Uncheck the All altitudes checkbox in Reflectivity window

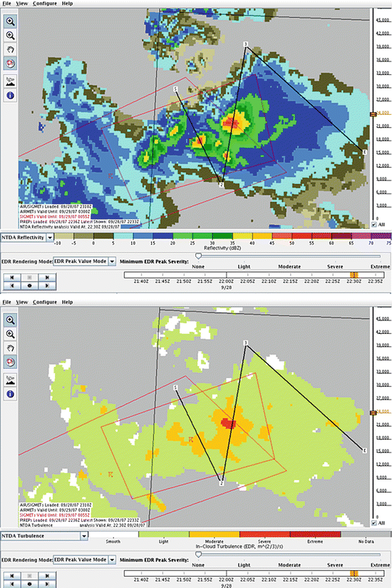[373, 224]
